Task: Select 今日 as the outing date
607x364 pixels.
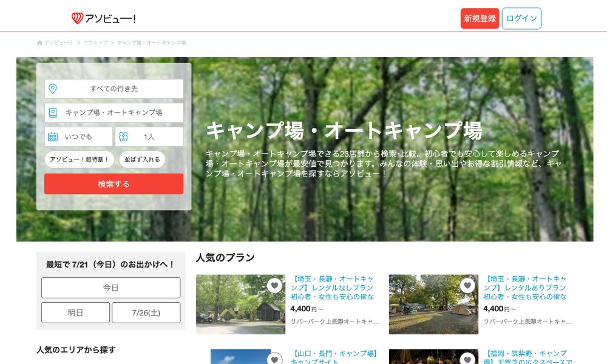Action: point(110,288)
